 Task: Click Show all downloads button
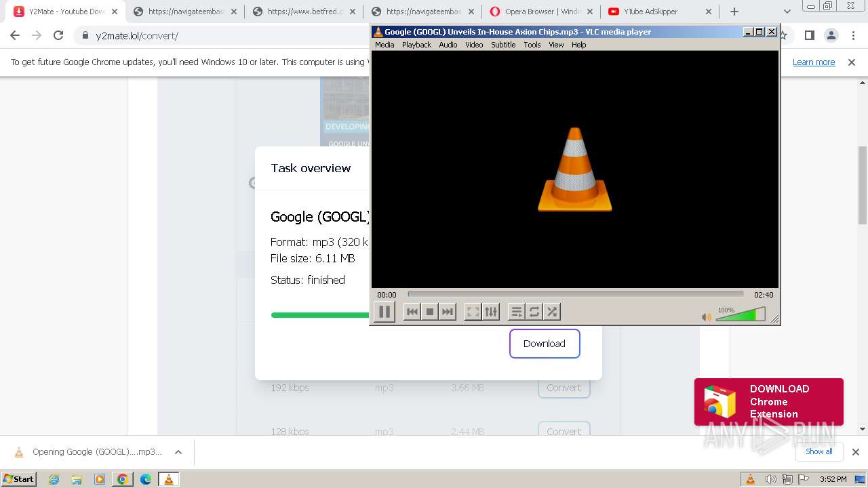(x=819, y=451)
